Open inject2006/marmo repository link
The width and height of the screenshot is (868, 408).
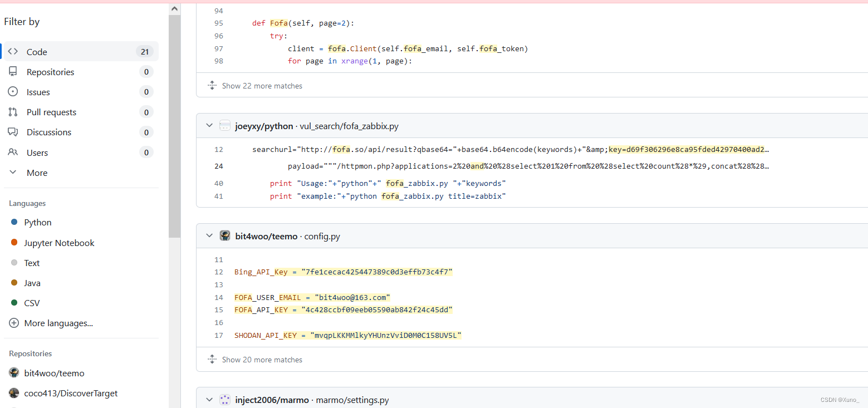point(271,400)
